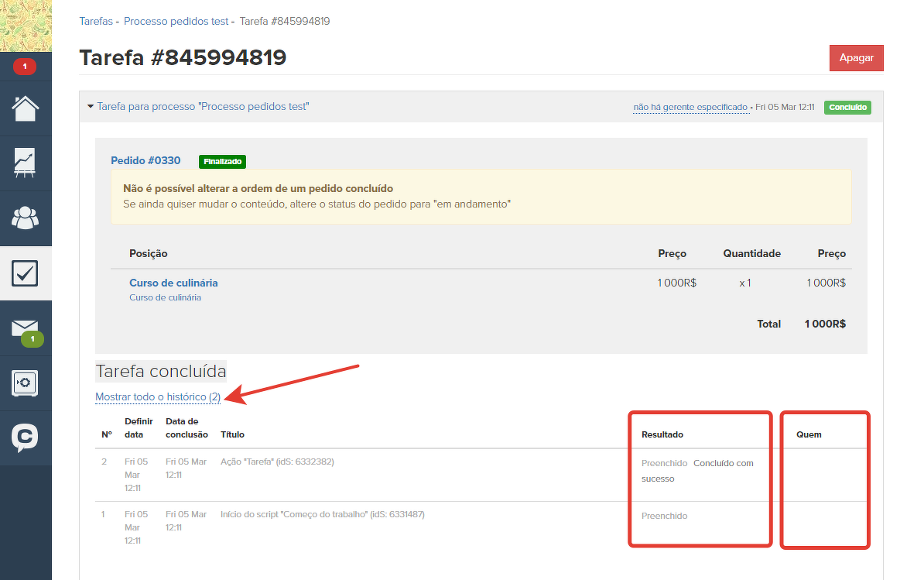Open 'não há gerente especificado' selector
Screen dimensions: 924x580
690,107
